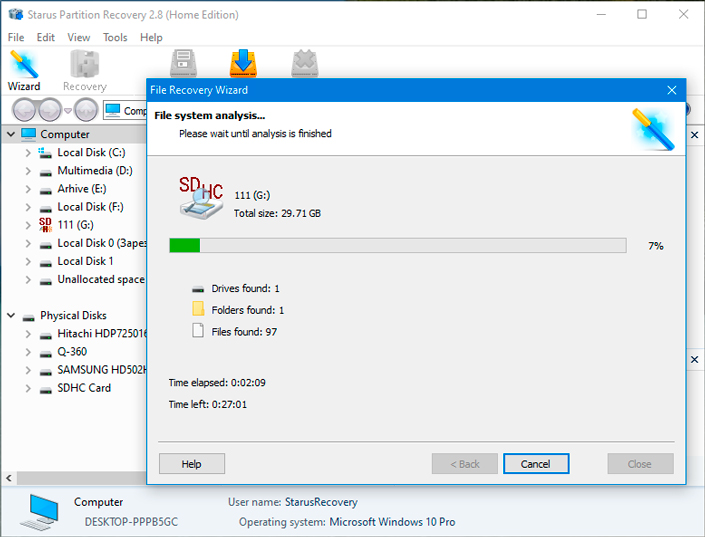Expand Arhive (E:) node
The height and width of the screenshot is (537, 705).
[28, 189]
